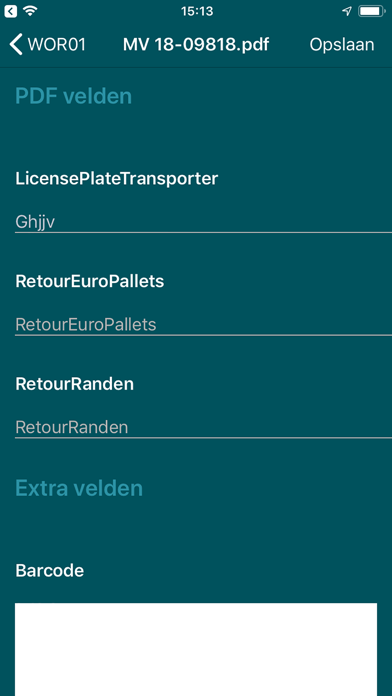The height and width of the screenshot is (696, 392).
Task: Select the PDF velden section heading
Action: [74, 96]
